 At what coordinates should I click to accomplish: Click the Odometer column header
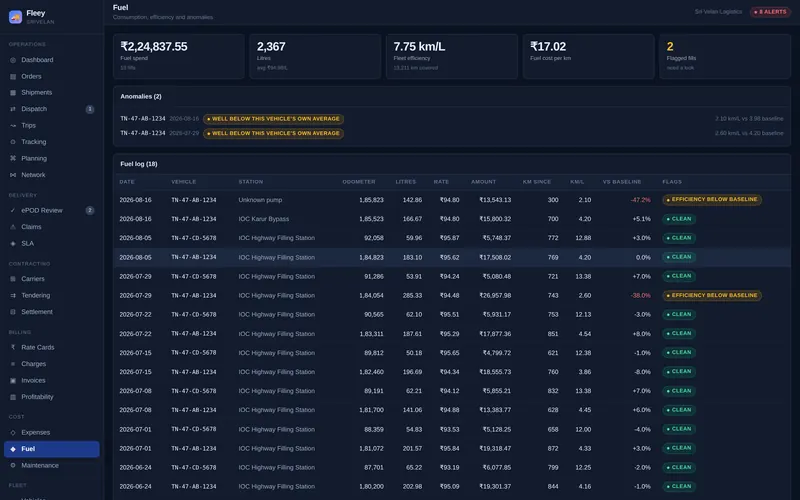tap(359, 182)
